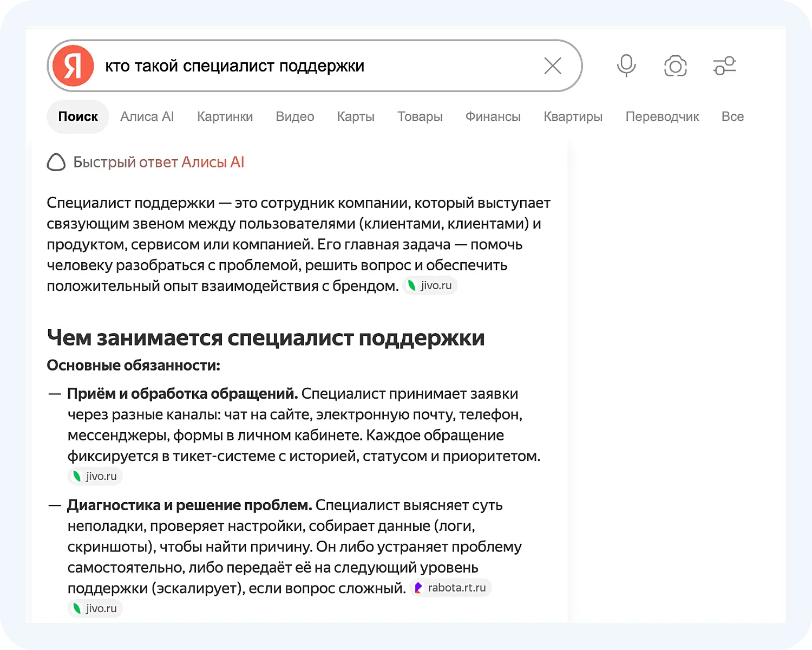Click the Быстрый ответ Алисы AI heading

159,162
